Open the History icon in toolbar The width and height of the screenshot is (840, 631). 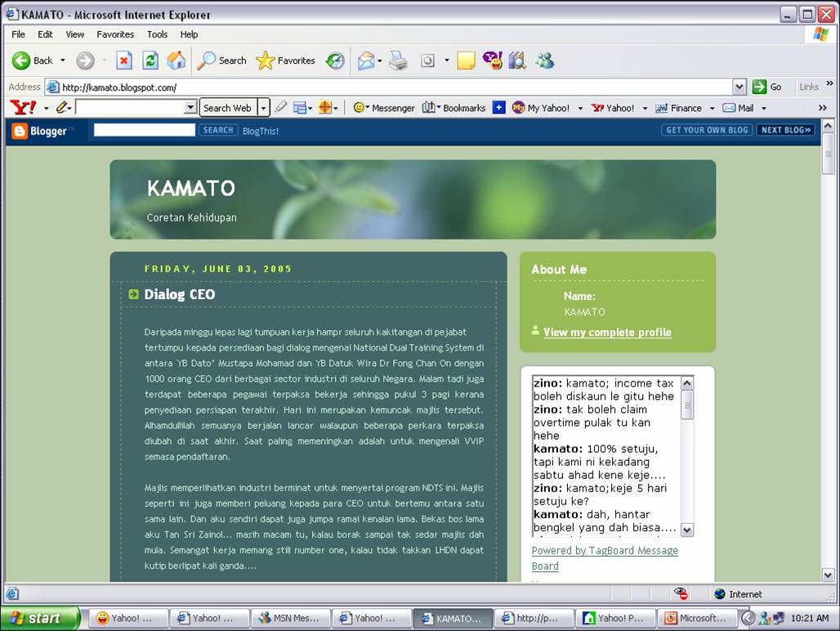[x=335, y=60]
